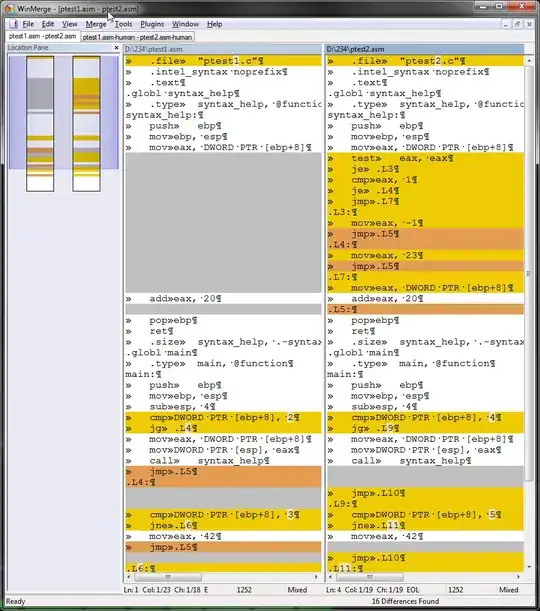Open the File menu
The image size is (540, 611).
point(28,24)
